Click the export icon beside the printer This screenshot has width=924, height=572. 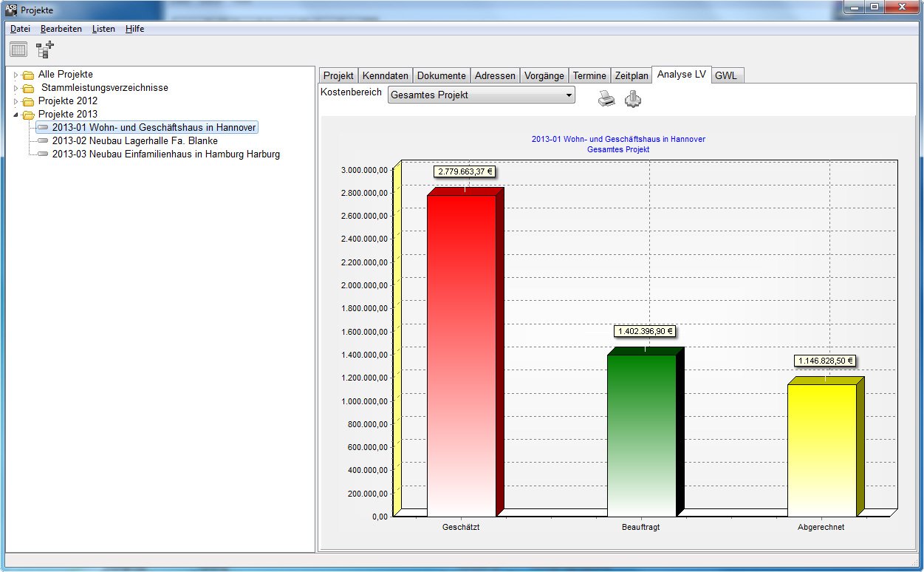pyautogui.click(x=633, y=98)
